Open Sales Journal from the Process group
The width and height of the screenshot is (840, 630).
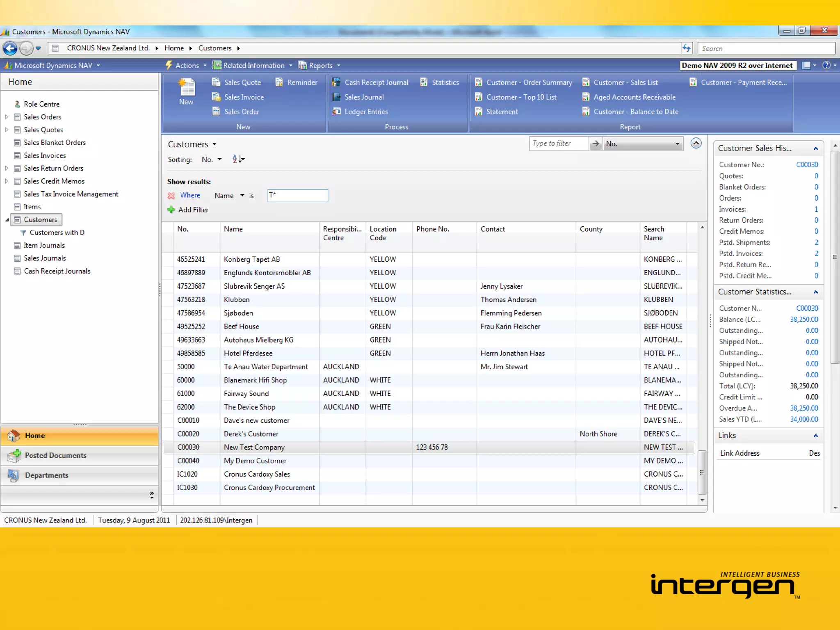[358, 97]
